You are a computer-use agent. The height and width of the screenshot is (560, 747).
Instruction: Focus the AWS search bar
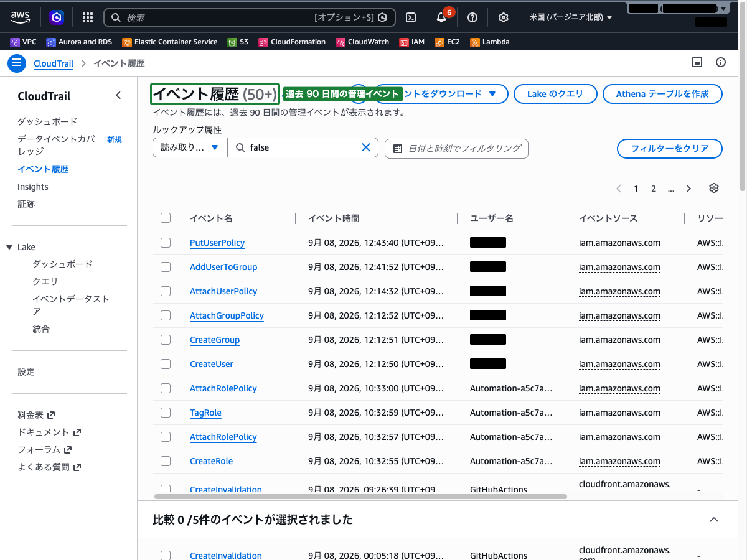coord(249,17)
